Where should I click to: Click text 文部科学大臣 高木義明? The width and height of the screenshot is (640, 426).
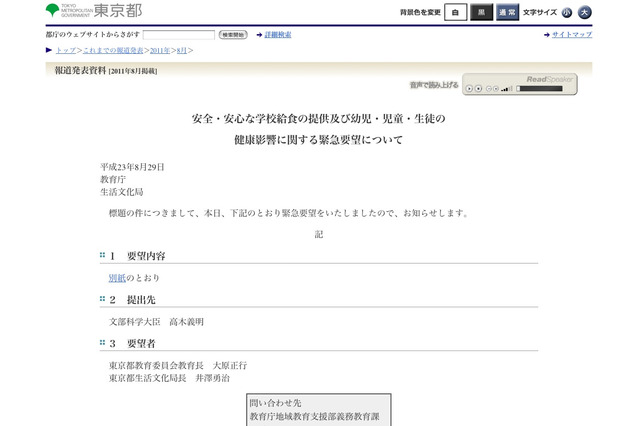click(x=156, y=322)
